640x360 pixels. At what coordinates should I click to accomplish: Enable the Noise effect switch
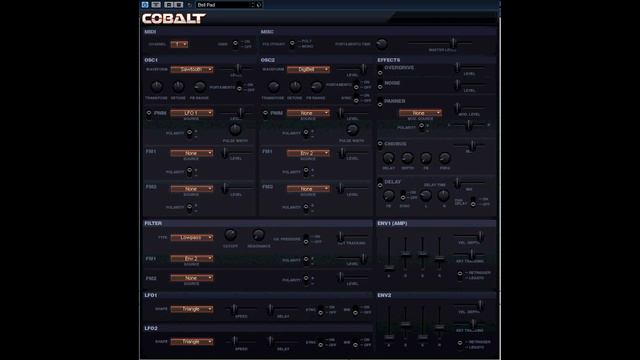coord(380,84)
